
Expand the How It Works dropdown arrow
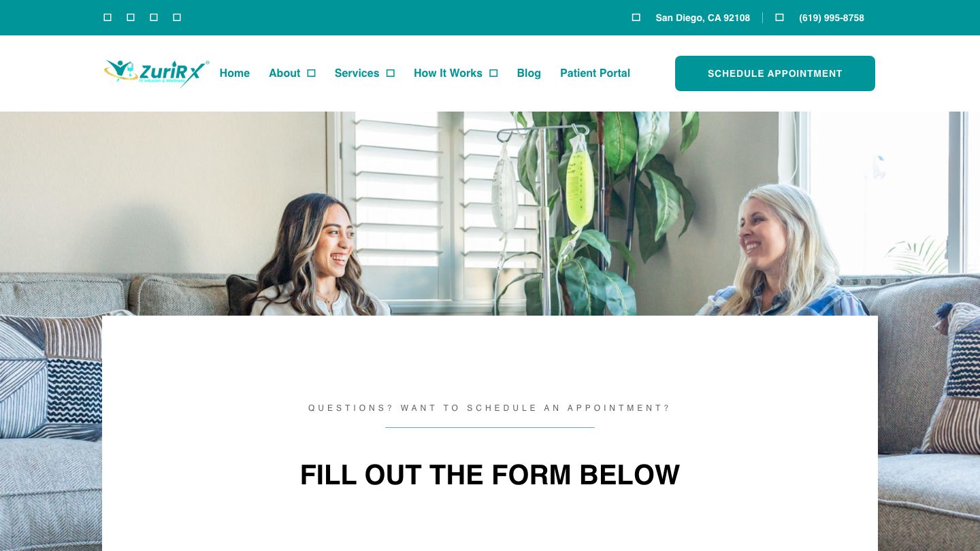(x=494, y=73)
